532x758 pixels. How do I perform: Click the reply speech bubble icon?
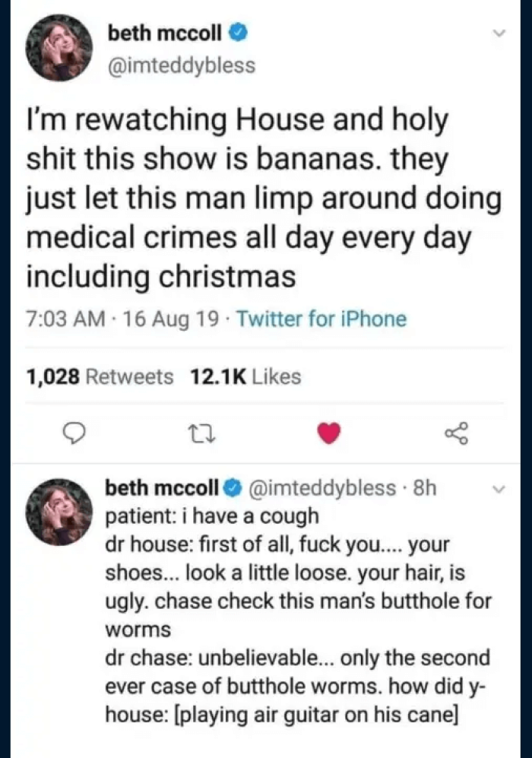pyautogui.click(x=72, y=433)
